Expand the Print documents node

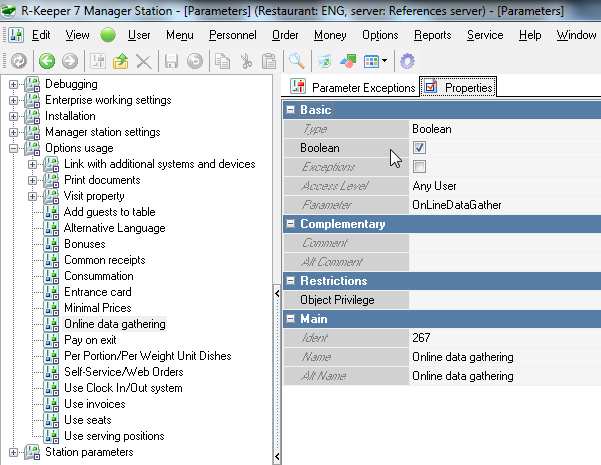coord(33,180)
